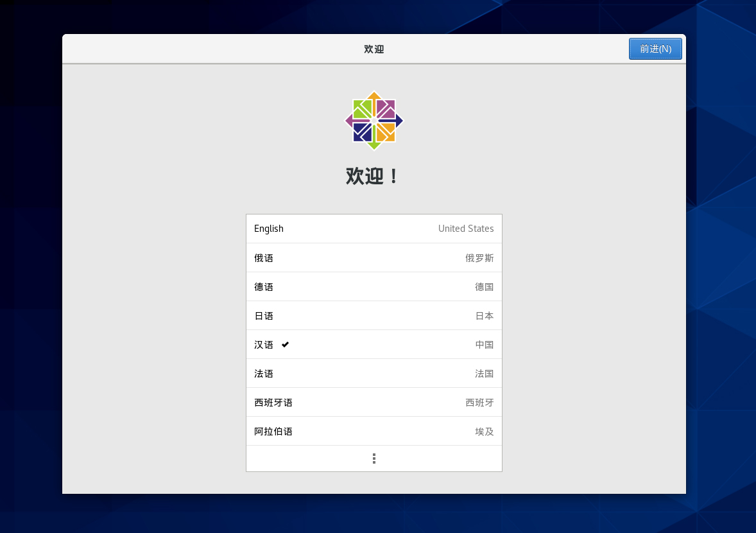The height and width of the screenshot is (533, 756).
Task: Click the 欢迎 window title bar text
Action: (374, 49)
